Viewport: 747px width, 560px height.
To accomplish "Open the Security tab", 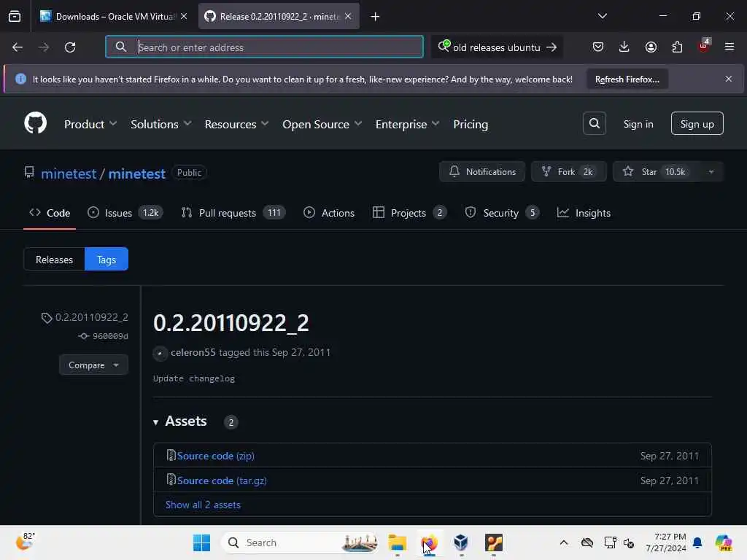I will [x=502, y=213].
